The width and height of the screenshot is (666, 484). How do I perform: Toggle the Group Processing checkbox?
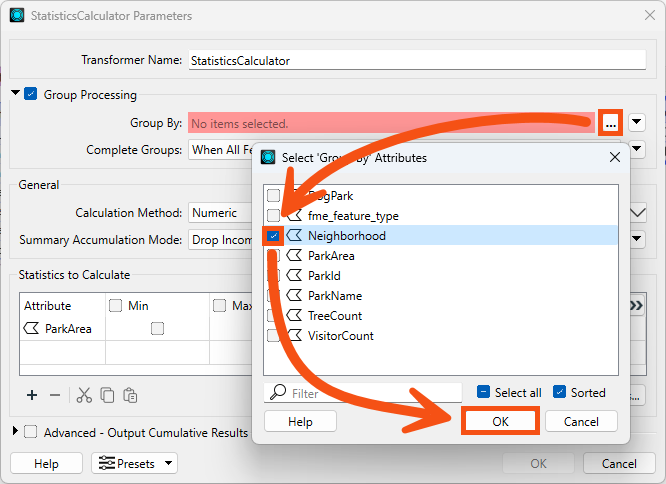(x=31, y=95)
